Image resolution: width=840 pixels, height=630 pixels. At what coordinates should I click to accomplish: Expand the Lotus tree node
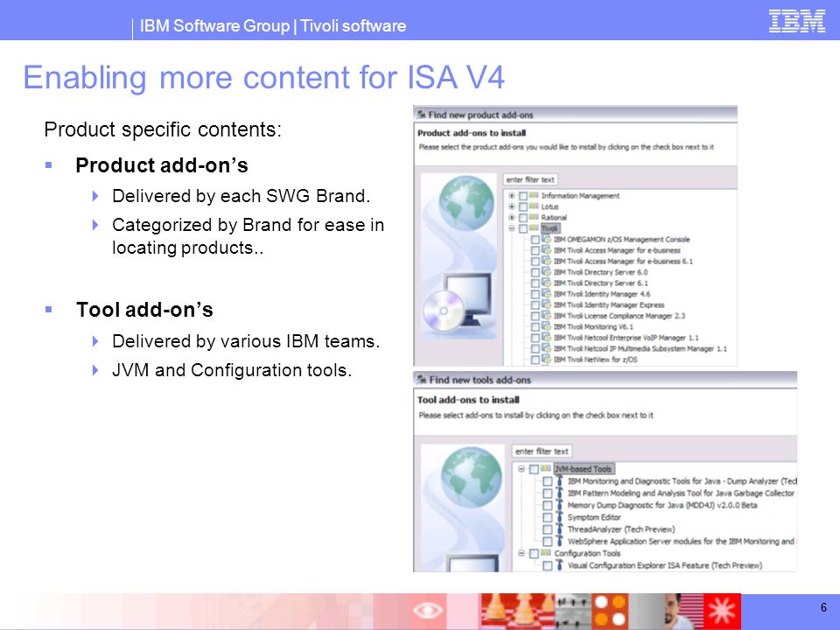(x=512, y=206)
